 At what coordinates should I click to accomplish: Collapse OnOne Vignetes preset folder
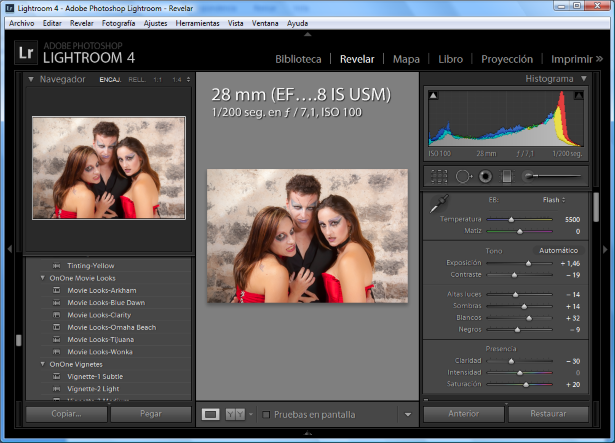(42, 364)
